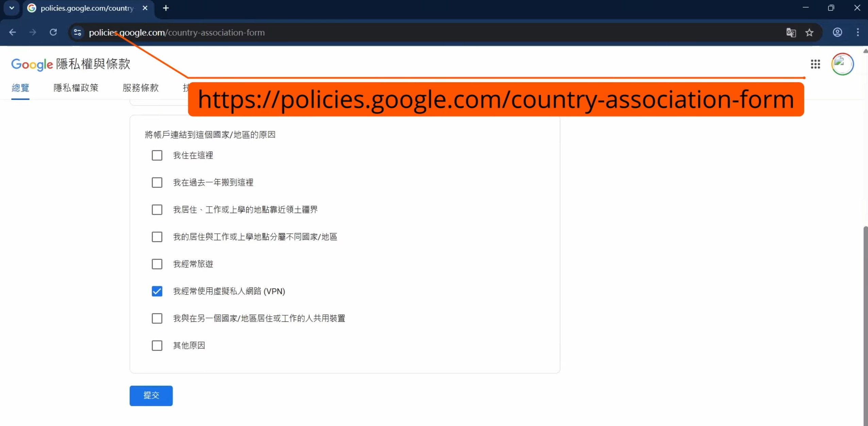Switch to 隱私權政策 tab
The width and height of the screenshot is (868, 426).
tap(76, 88)
